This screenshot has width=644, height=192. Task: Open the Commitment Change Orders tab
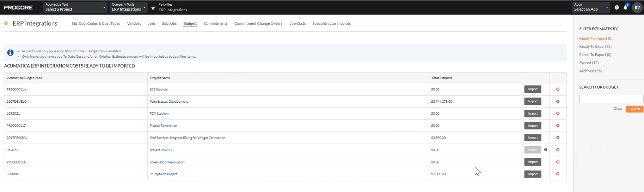click(x=258, y=24)
